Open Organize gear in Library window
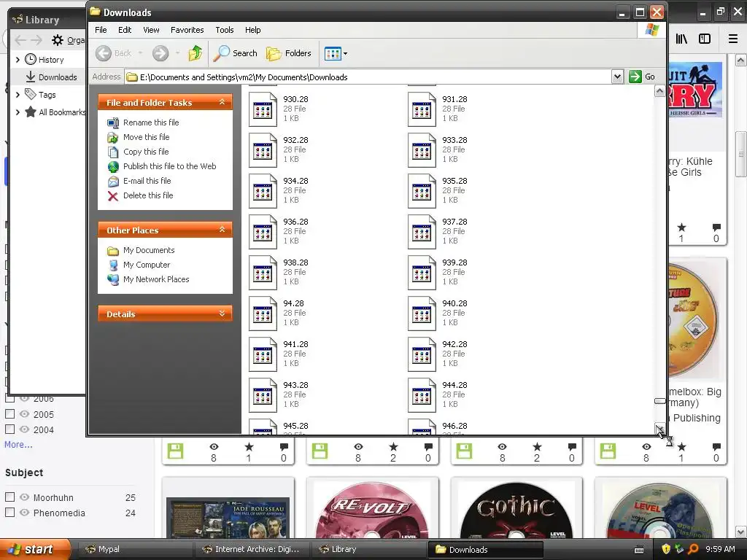Screen dimensions: 747x560 click(57, 40)
